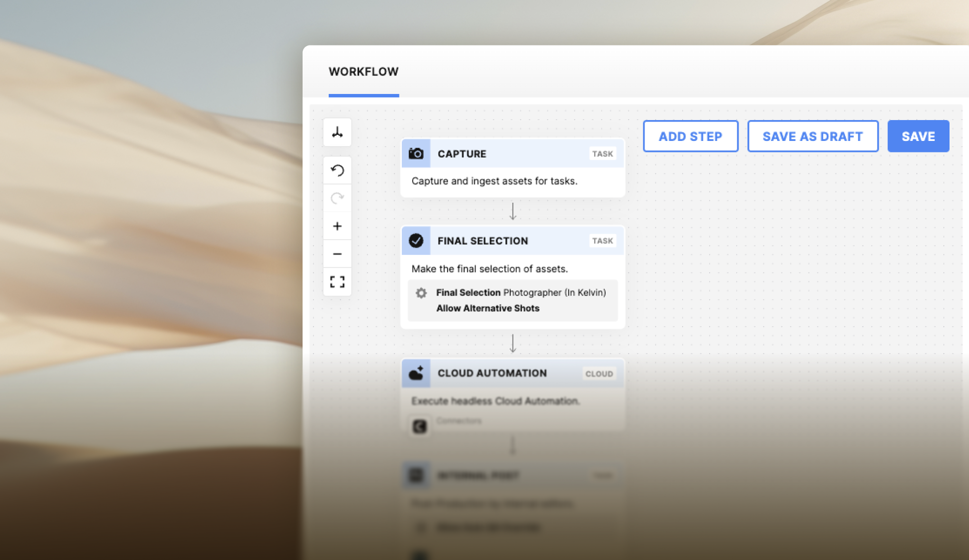Screen dimensions: 969x560
Task: Click the fit-to-view fullscreen icon
Action: [x=337, y=282]
